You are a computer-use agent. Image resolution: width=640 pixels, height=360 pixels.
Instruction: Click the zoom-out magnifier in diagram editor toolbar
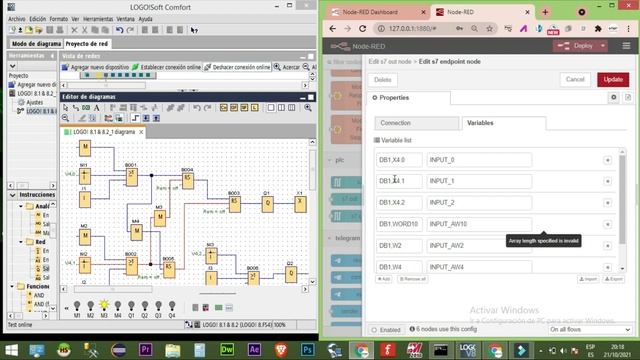click(65, 118)
